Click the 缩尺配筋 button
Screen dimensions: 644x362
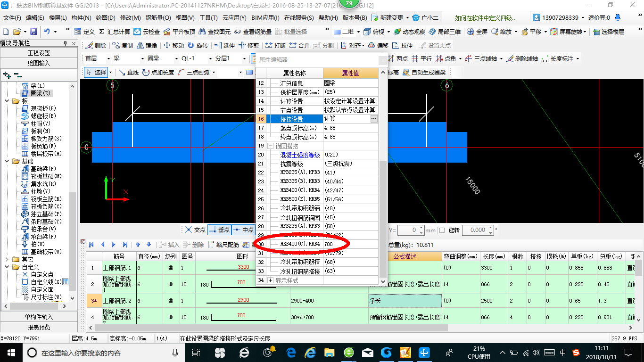(223, 245)
